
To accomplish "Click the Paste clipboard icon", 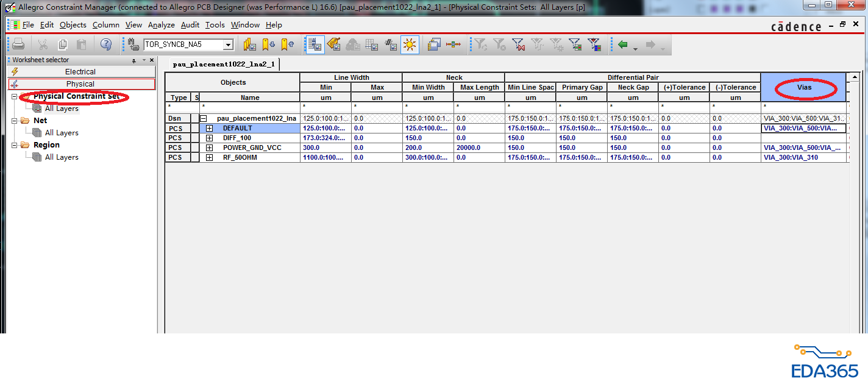I will 82,44.
